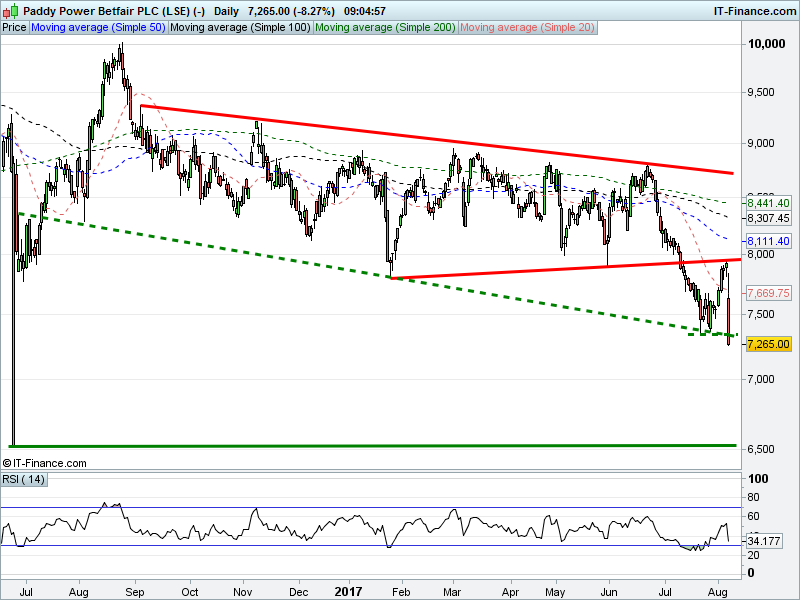Viewport: 800px width, 600px height.
Task: Click the candlestick chart icon beside the title
Action: coord(11,11)
